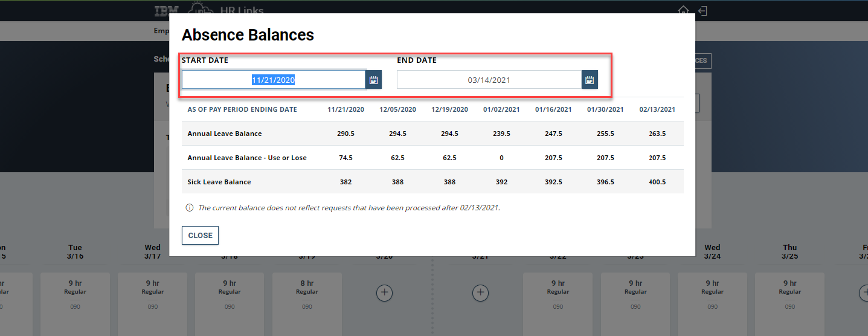Select the Thu 3/25 9 hr Regular card

click(x=789, y=304)
